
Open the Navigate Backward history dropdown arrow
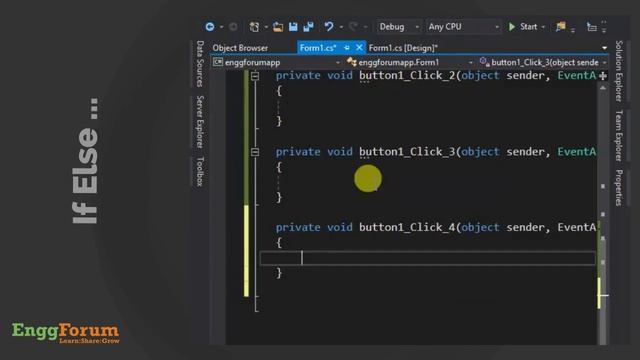tap(221, 27)
